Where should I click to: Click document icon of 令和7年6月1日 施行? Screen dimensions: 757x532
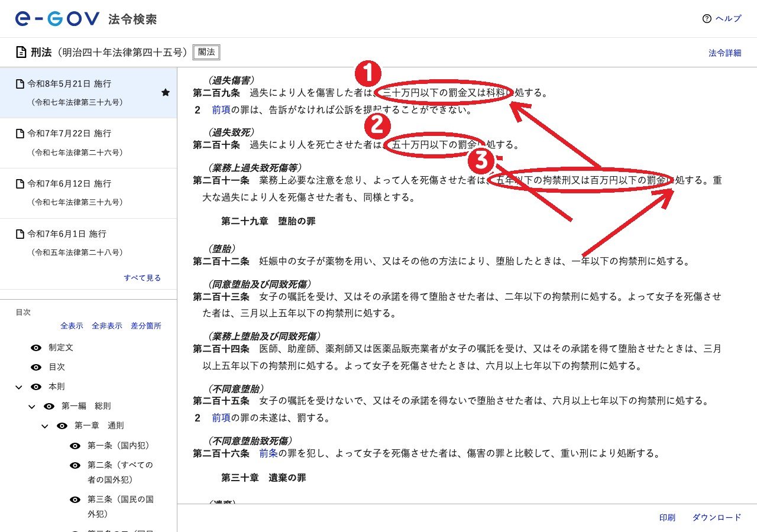[x=20, y=234]
